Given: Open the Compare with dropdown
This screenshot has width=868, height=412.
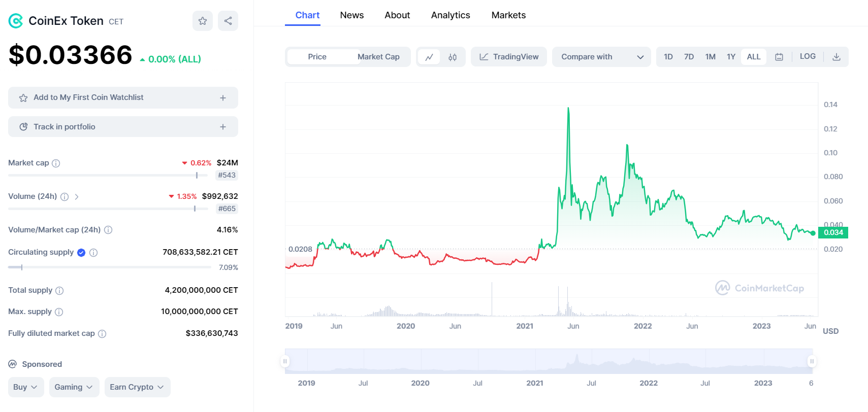Looking at the screenshot, I should point(601,57).
